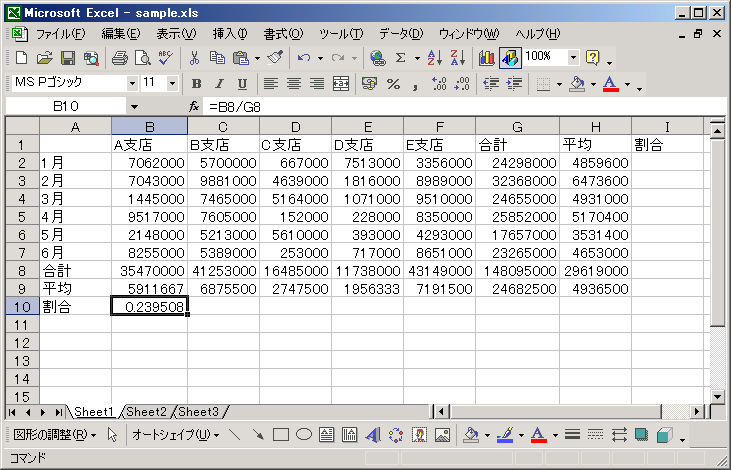The height and width of the screenshot is (470, 731).
Task: Open the zoom 100% dropdown
Action: 573,58
